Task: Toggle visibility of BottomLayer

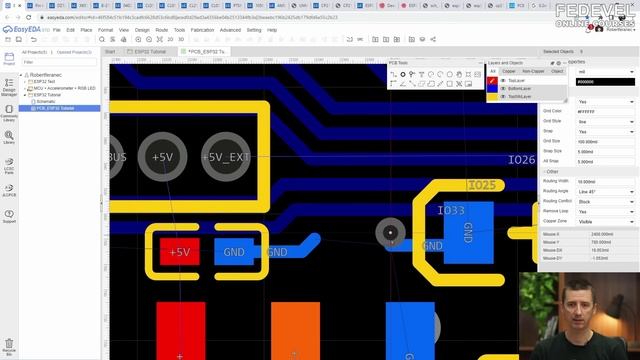Action: coord(503,89)
